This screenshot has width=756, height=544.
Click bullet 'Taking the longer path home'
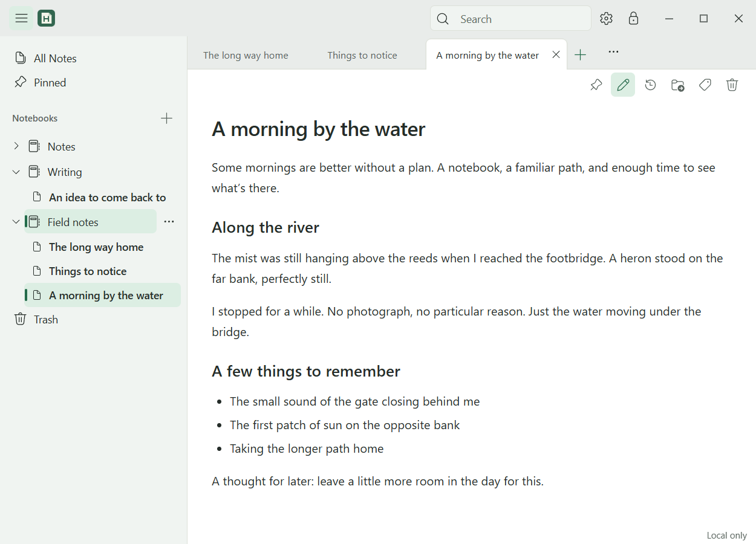click(x=307, y=448)
